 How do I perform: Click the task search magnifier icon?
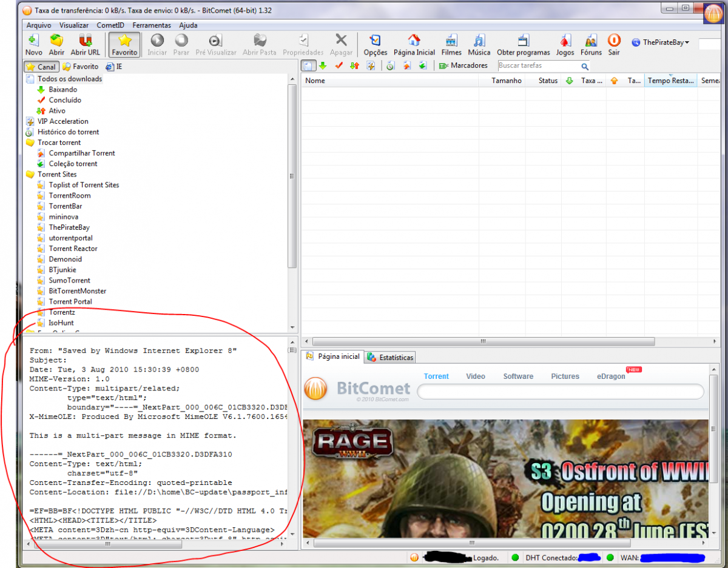(x=585, y=66)
